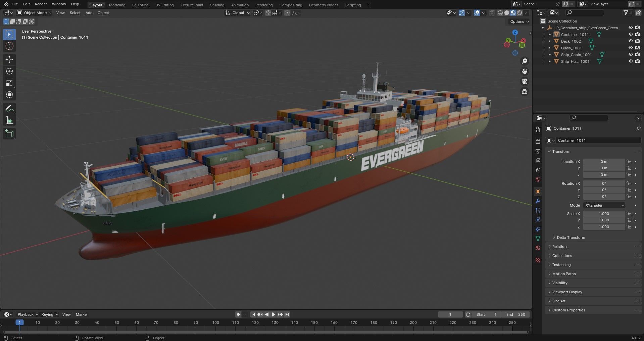Open the Material properties tab
The height and width of the screenshot is (341, 644).
(538, 248)
